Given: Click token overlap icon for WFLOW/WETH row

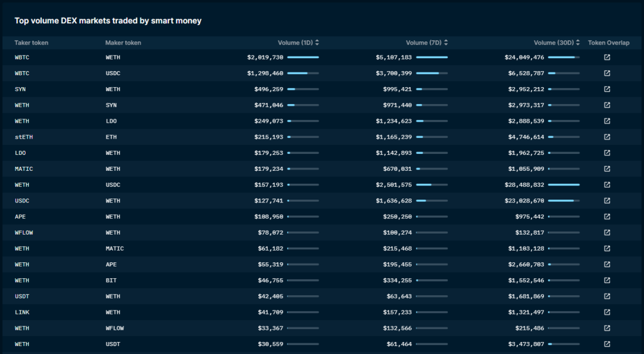Looking at the screenshot, I should [x=607, y=232].
